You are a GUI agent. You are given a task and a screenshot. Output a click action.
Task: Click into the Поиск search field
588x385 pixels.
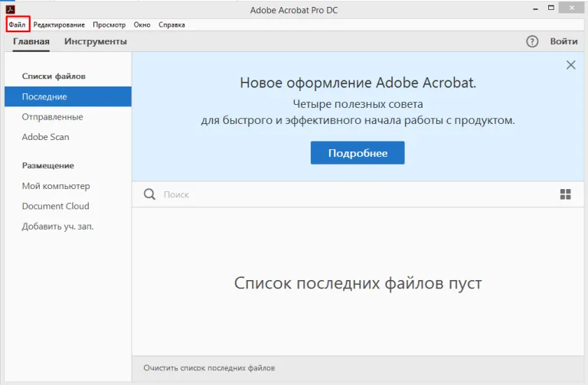(356, 194)
